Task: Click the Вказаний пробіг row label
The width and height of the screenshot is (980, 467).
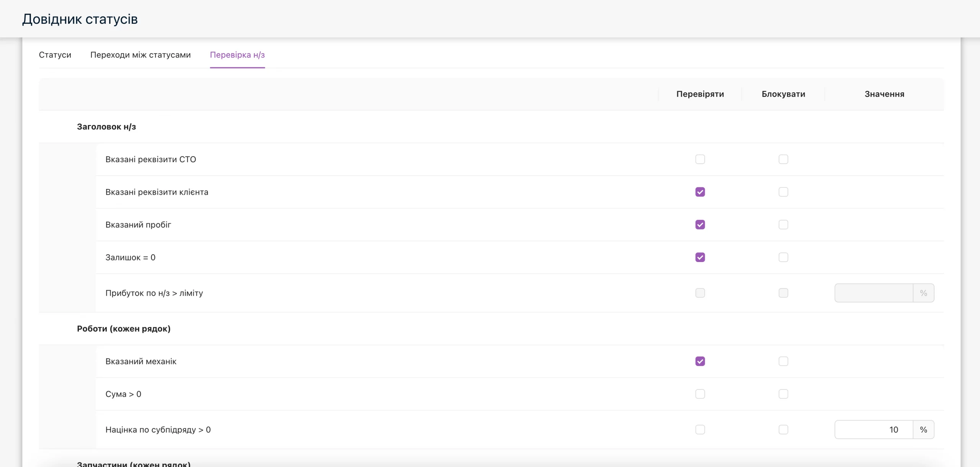Action: pyautogui.click(x=138, y=225)
